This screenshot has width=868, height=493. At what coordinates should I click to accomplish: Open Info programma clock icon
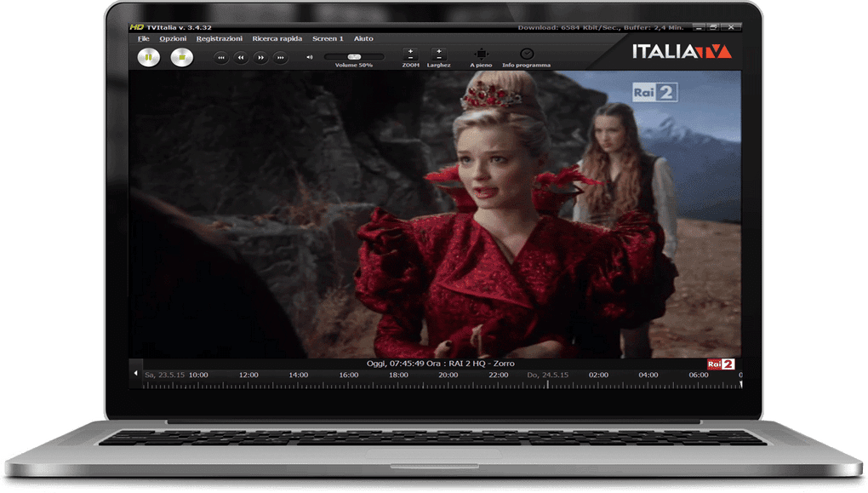(527, 54)
